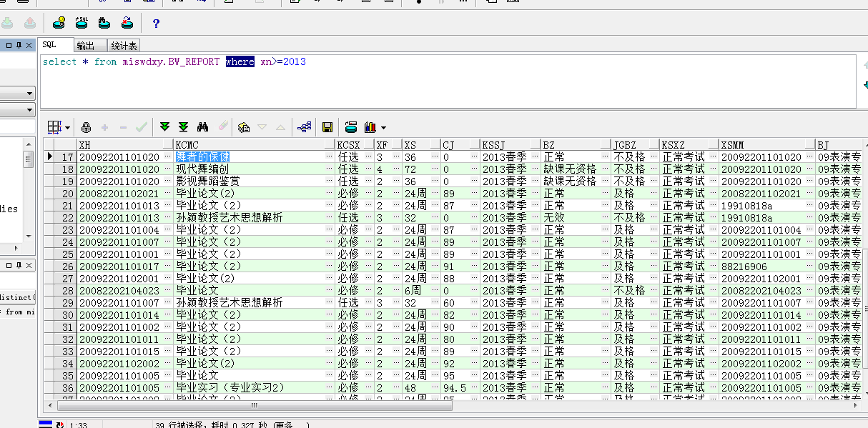Viewport: 868px width, 428px height.
Task: Open the chart icon dropdown arrow
Action: coord(383,128)
